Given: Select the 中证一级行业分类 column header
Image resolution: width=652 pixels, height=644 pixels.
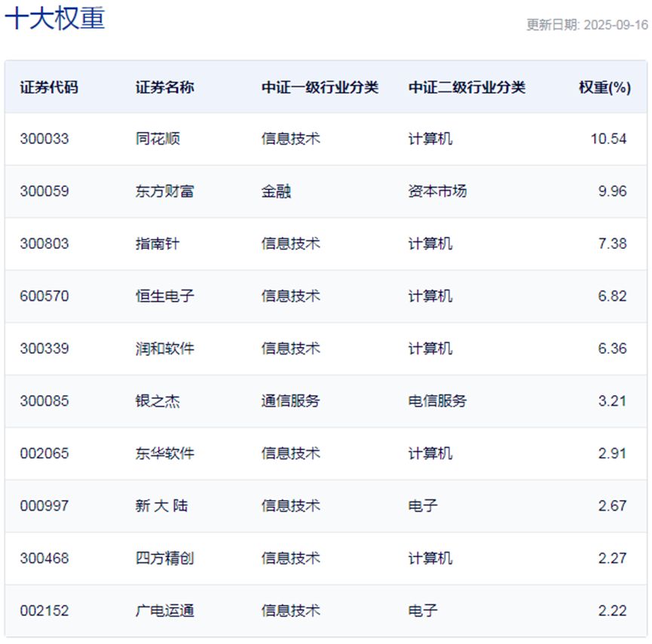Looking at the screenshot, I should pos(320,87).
